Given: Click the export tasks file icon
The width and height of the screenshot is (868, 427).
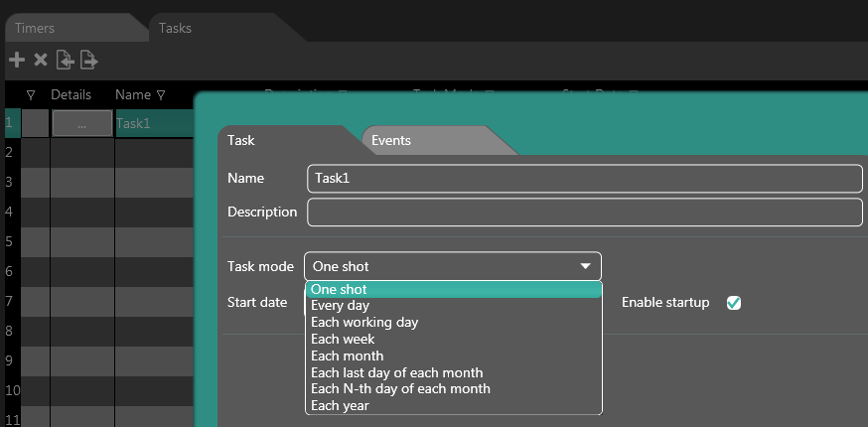Looking at the screenshot, I should point(88,60).
